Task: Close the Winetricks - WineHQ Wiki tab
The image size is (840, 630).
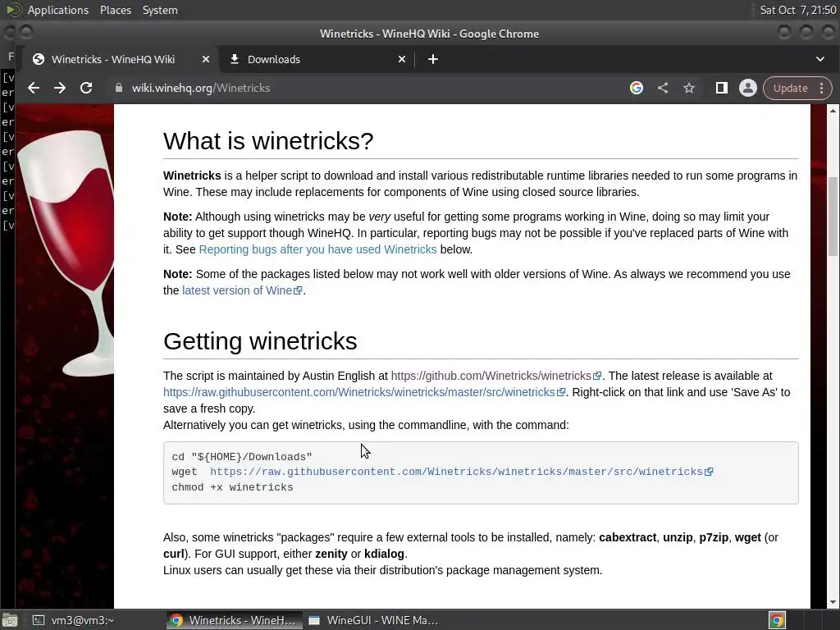Action: pos(206,59)
